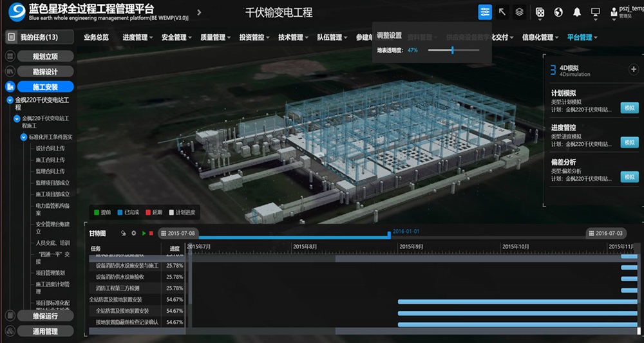This screenshot has height=343, width=644.
Task: Click the 我的任务 list icon
Action: (x=12, y=37)
